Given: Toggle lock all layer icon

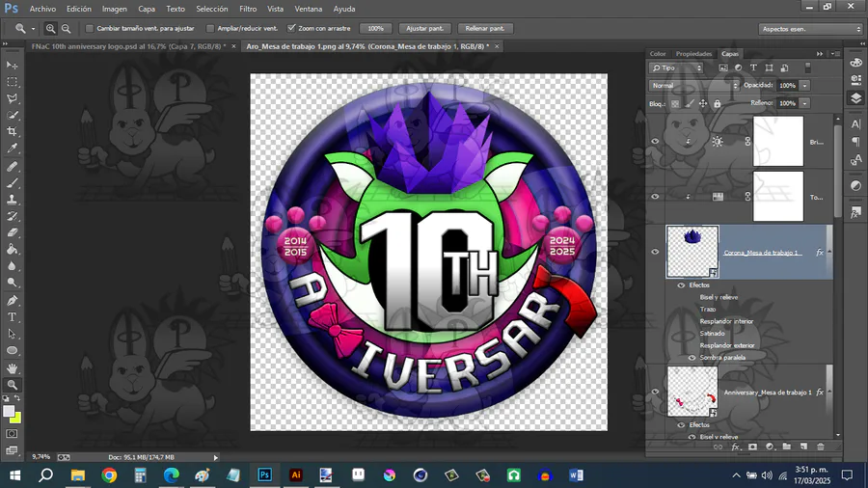Looking at the screenshot, I should click(x=718, y=103).
